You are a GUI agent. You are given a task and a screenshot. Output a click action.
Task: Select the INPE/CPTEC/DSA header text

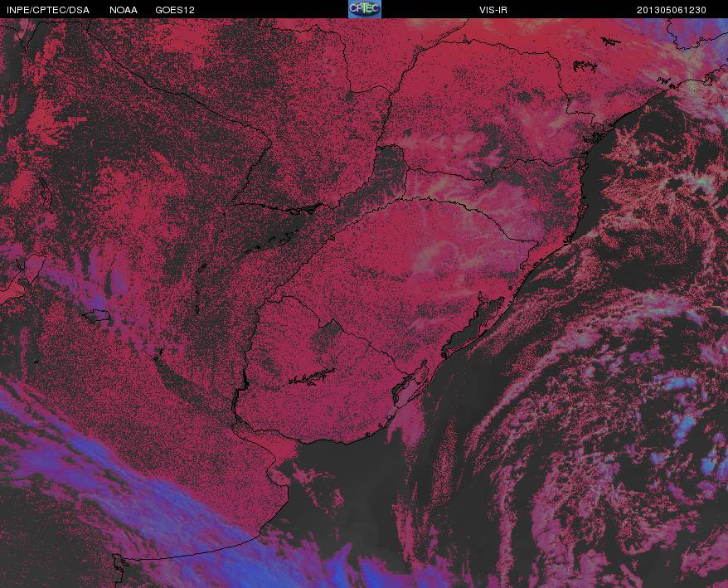(x=48, y=10)
